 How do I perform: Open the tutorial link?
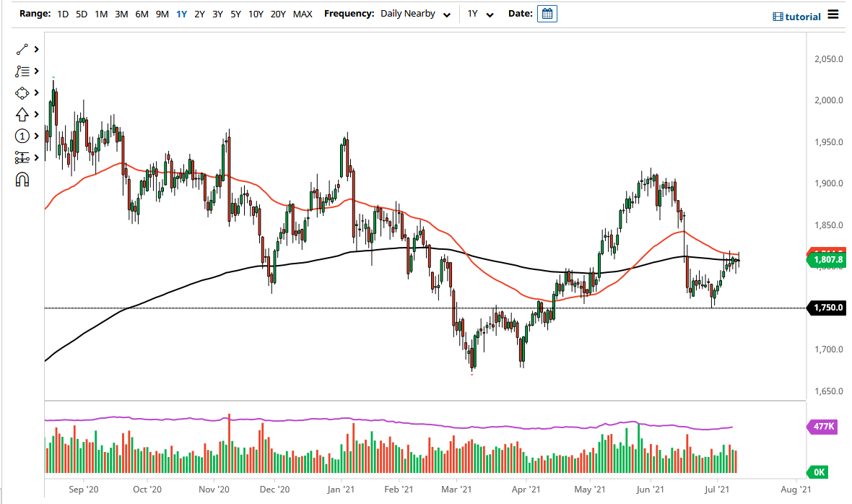(803, 17)
